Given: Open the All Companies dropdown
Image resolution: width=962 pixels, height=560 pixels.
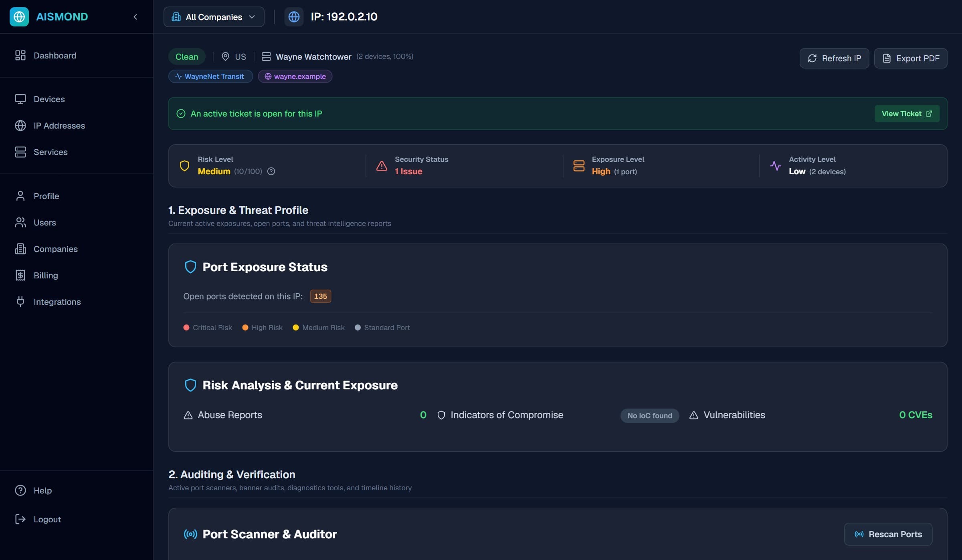Looking at the screenshot, I should point(214,17).
